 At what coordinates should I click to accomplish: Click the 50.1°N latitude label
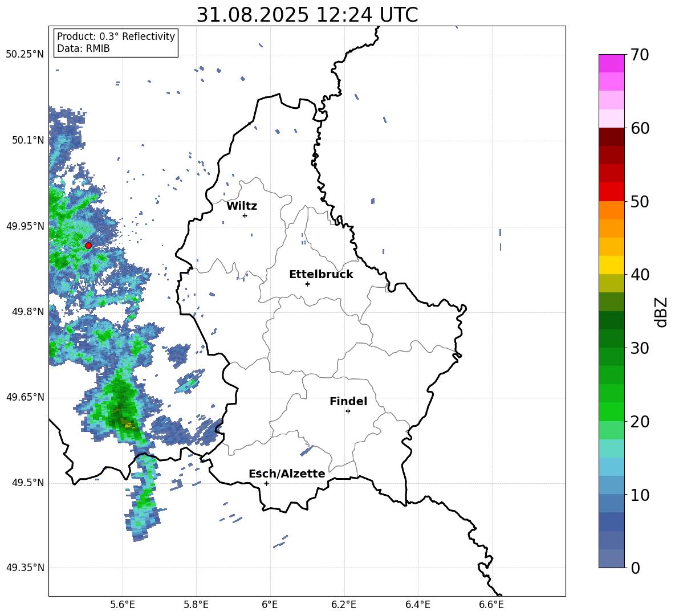pos(28,140)
